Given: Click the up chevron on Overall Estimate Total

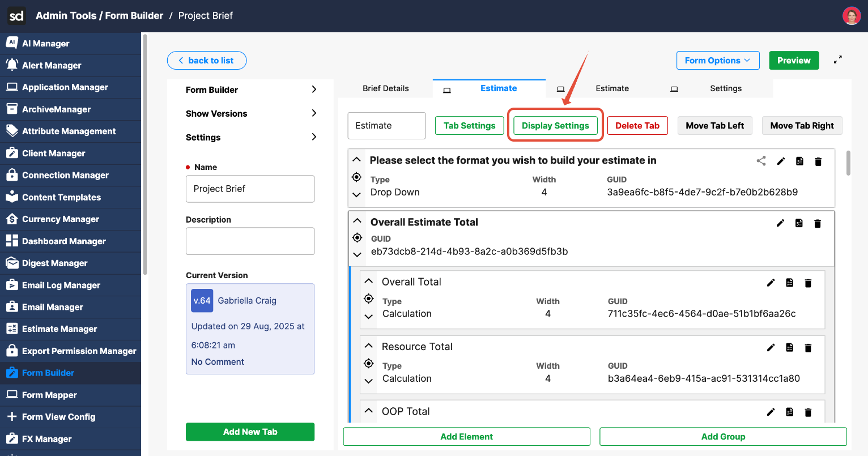Looking at the screenshot, I should click(x=357, y=221).
